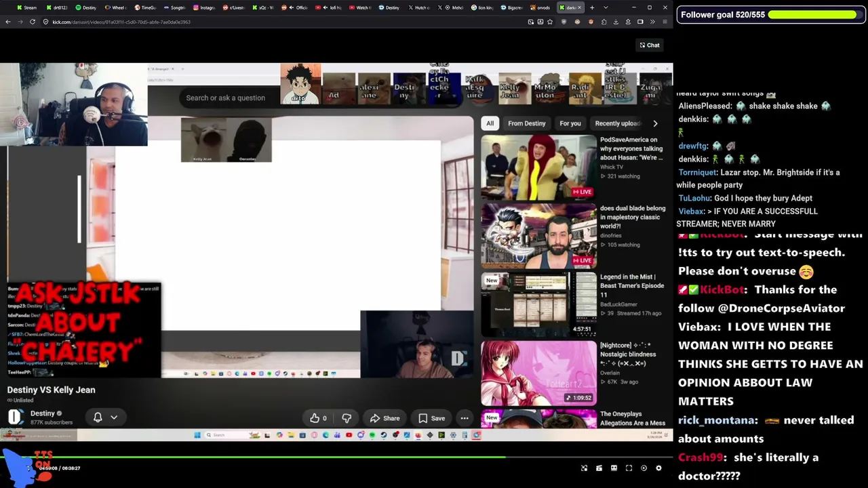The width and height of the screenshot is (868, 488).
Task: Like the Destiny VS Kelly Jean video
Action: [319, 418]
